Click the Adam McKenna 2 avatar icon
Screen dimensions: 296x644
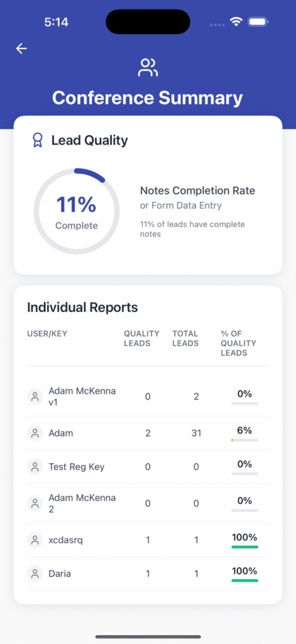point(35,503)
